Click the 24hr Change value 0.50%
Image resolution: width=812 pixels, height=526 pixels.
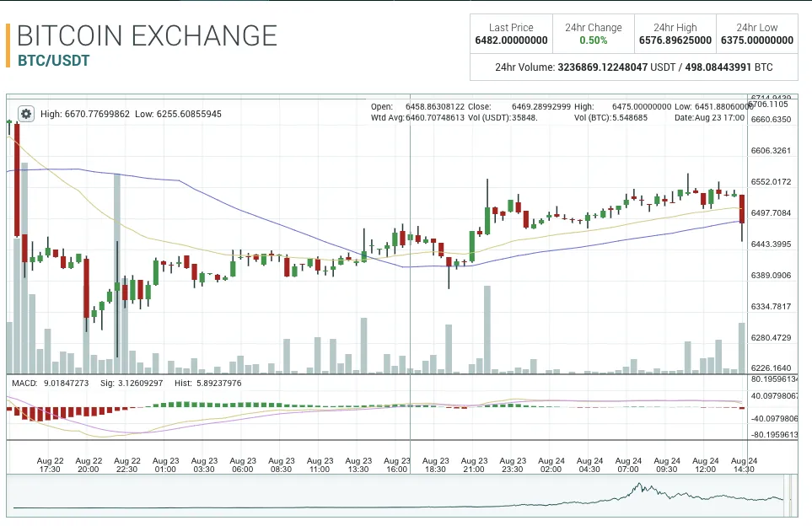(x=594, y=40)
